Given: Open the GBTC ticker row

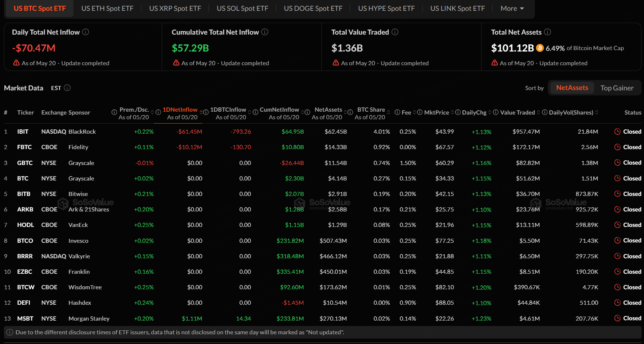Looking at the screenshot, I should (x=322, y=163).
